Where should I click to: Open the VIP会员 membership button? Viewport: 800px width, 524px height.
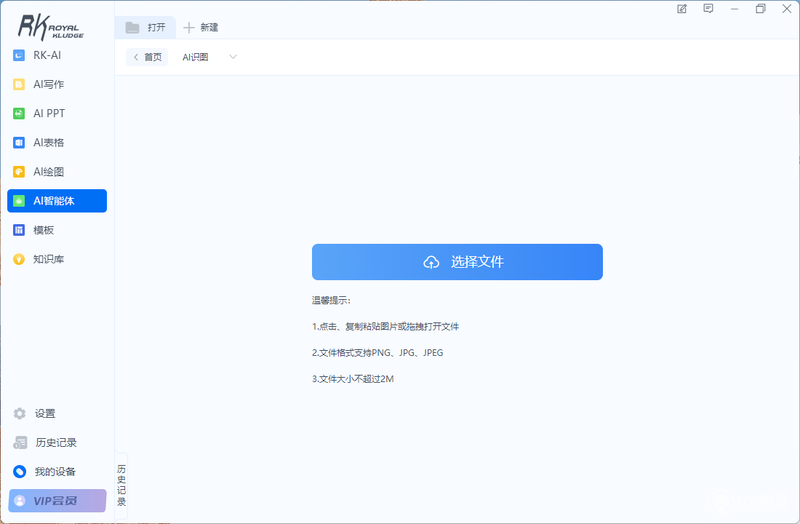57,501
